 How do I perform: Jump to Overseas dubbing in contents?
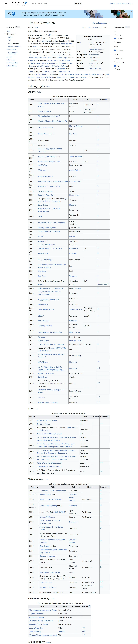15,46
